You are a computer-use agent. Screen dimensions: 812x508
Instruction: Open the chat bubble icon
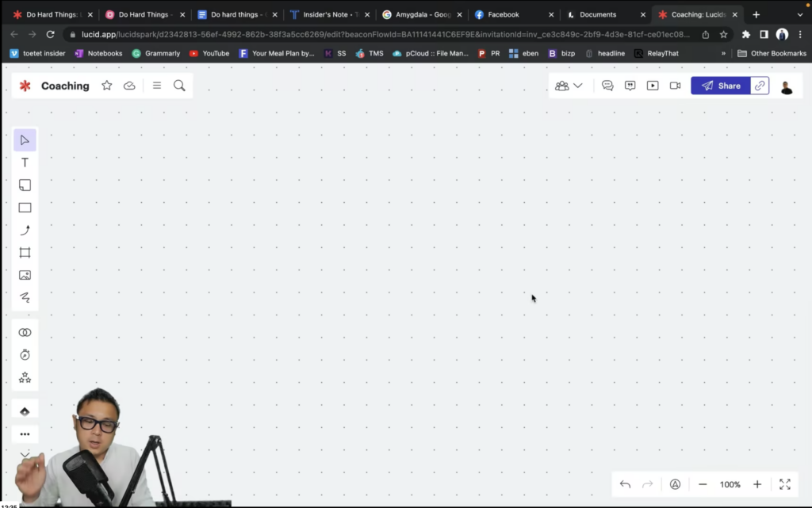607,86
